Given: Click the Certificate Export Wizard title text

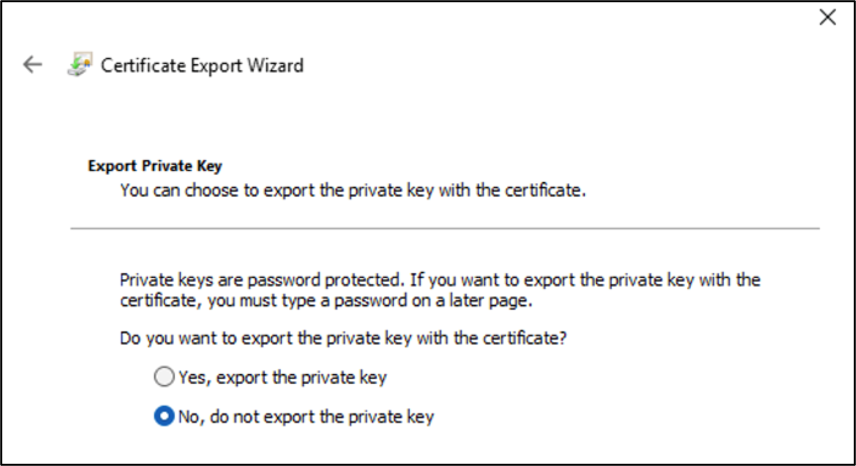Looking at the screenshot, I should [202, 65].
